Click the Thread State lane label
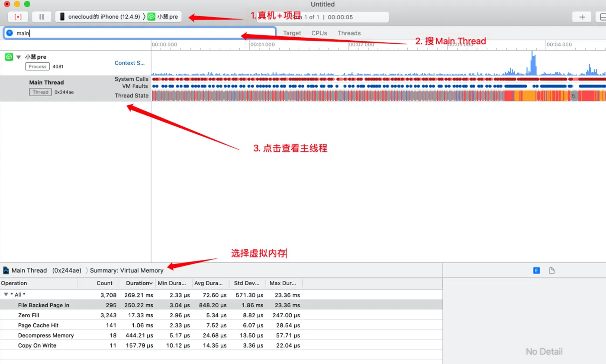Image resolution: width=606 pixels, height=364 pixels. click(x=131, y=96)
